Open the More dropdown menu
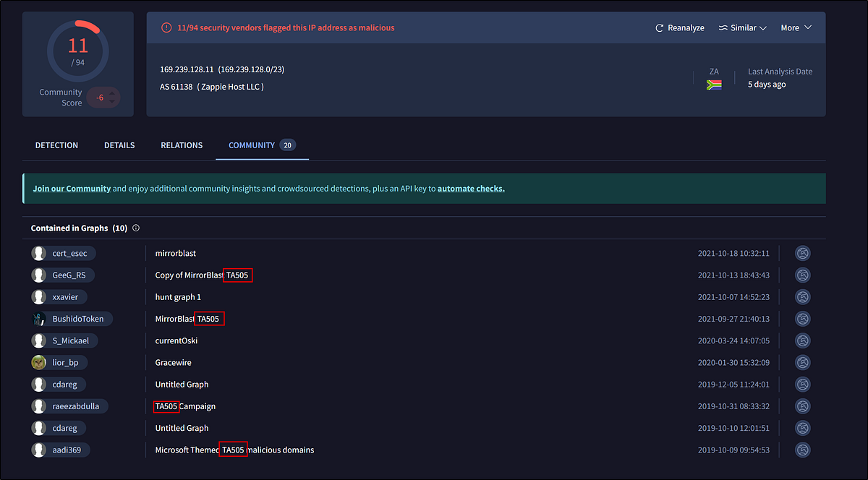This screenshot has height=480, width=868. tap(796, 28)
